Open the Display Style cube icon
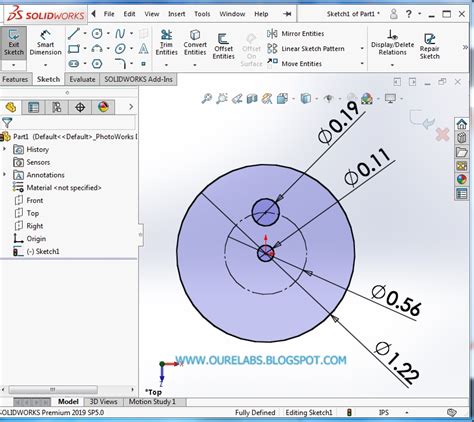The width and height of the screenshot is (474, 422). pos(305,99)
